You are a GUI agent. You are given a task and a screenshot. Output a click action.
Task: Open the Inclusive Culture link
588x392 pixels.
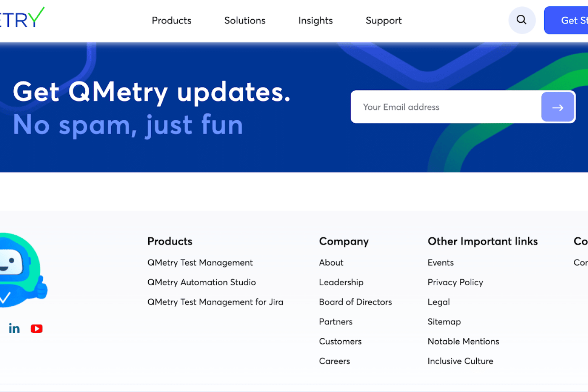click(460, 361)
